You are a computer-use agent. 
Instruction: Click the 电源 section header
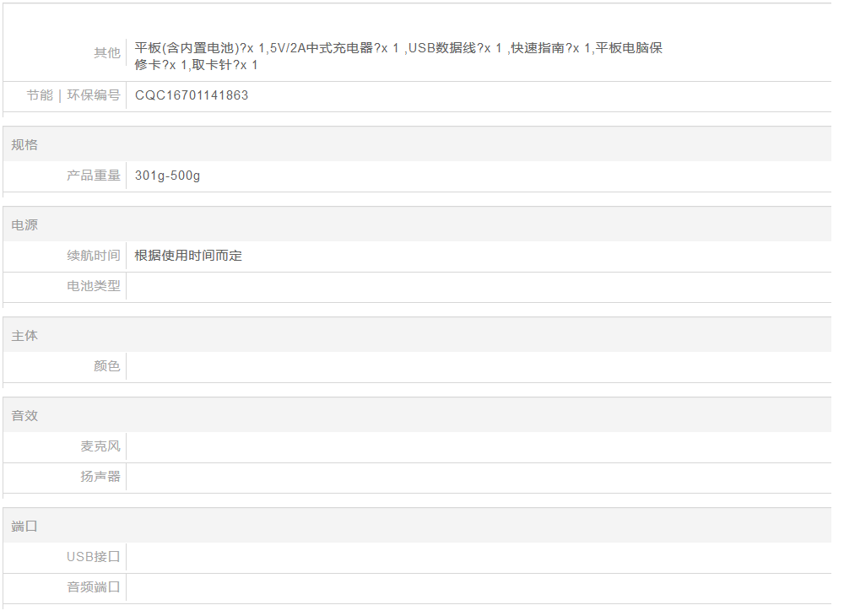pos(24,225)
